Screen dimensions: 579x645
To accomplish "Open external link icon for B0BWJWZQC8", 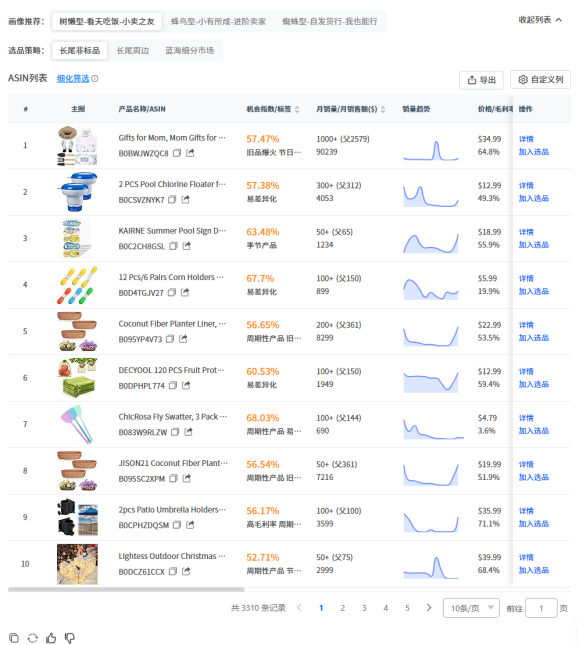I will (190, 153).
